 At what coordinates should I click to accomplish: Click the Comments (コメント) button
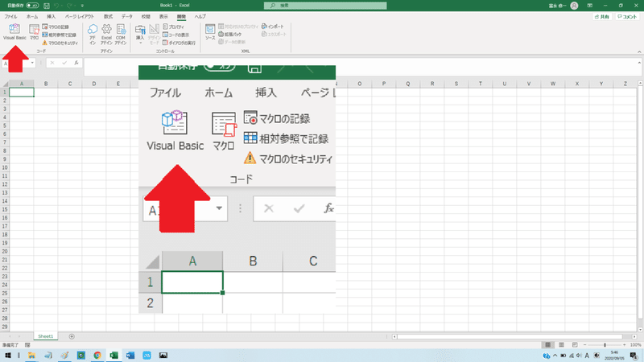(628, 16)
